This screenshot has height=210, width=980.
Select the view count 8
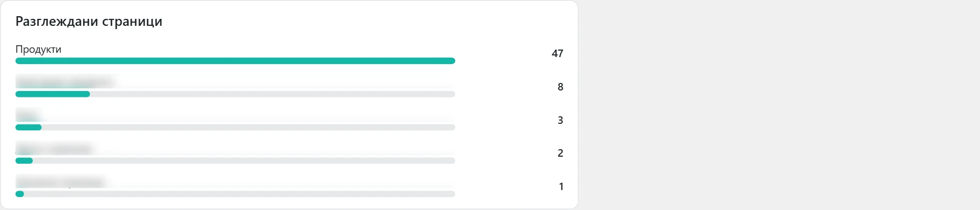[x=560, y=87]
